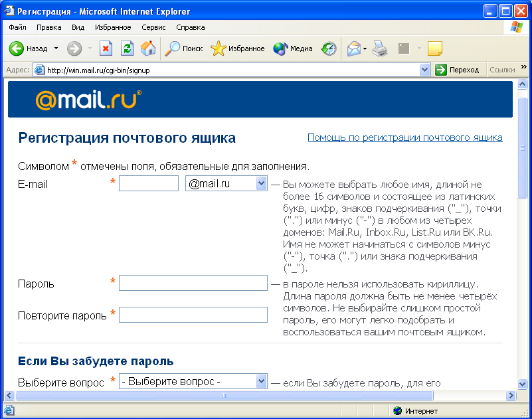Minimize the Internet Explorer window

[489, 11]
